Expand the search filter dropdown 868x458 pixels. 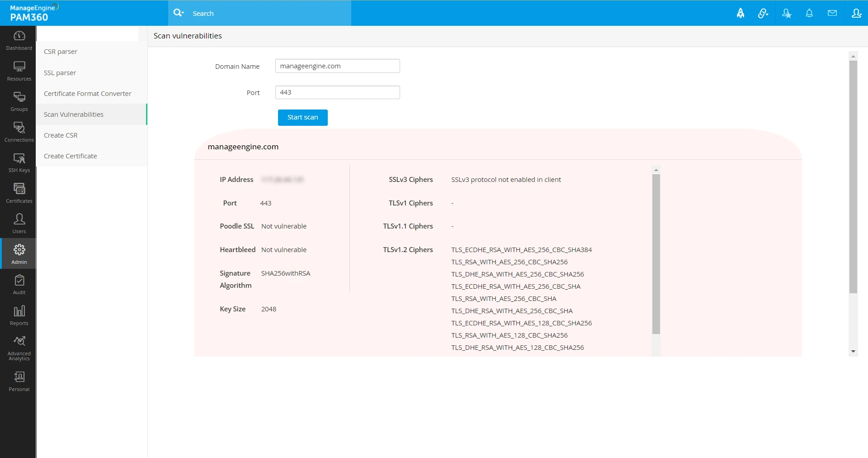pyautogui.click(x=179, y=13)
